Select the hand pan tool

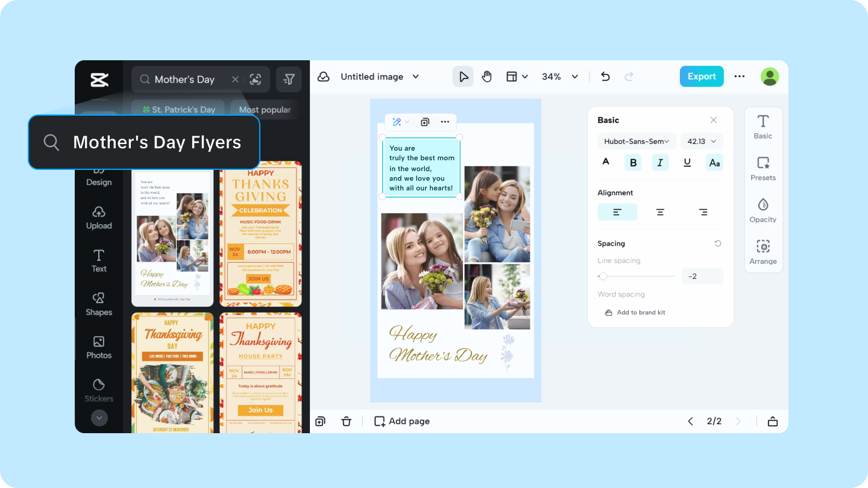pos(487,77)
